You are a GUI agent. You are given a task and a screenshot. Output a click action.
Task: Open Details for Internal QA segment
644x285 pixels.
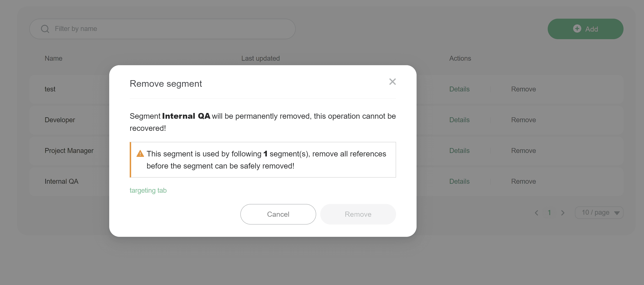click(459, 181)
